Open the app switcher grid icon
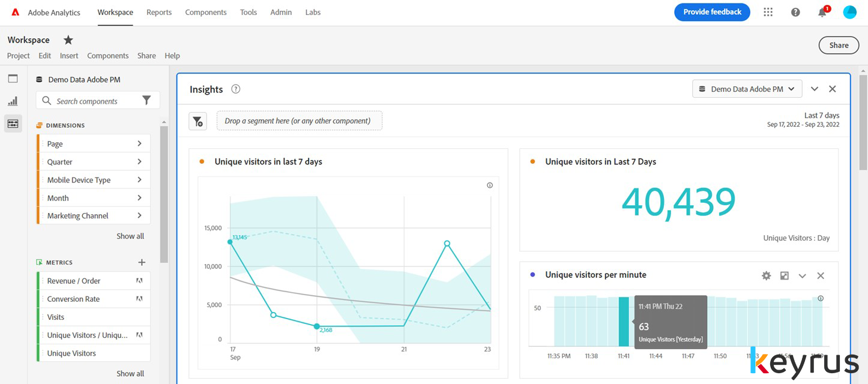868x384 pixels. pos(768,12)
